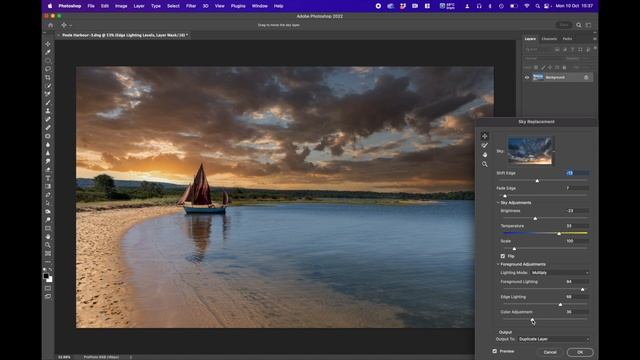Select Sky Move tool in Sky Replacement
This screenshot has width=640, height=360.
pyautogui.click(x=484, y=136)
